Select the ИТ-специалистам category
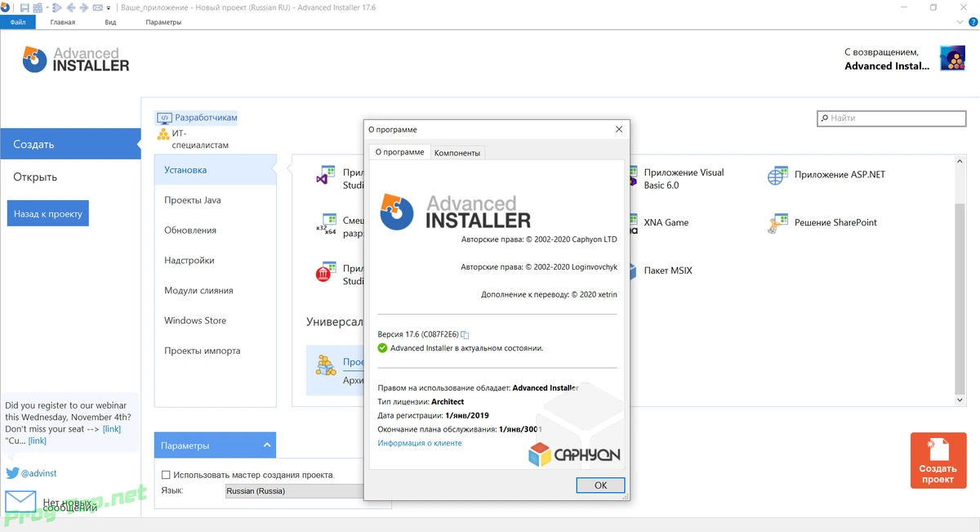This screenshot has height=532, width=980. click(x=194, y=139)
